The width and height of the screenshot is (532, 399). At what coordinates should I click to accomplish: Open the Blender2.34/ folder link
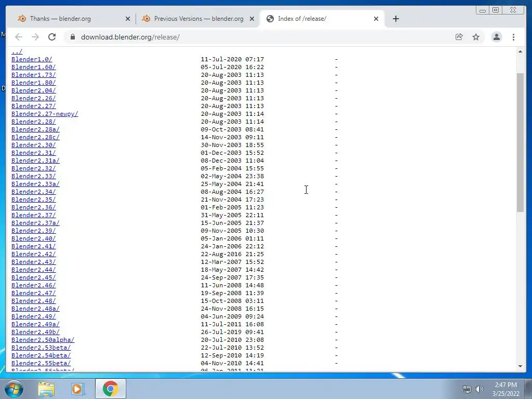click(33, 192)
